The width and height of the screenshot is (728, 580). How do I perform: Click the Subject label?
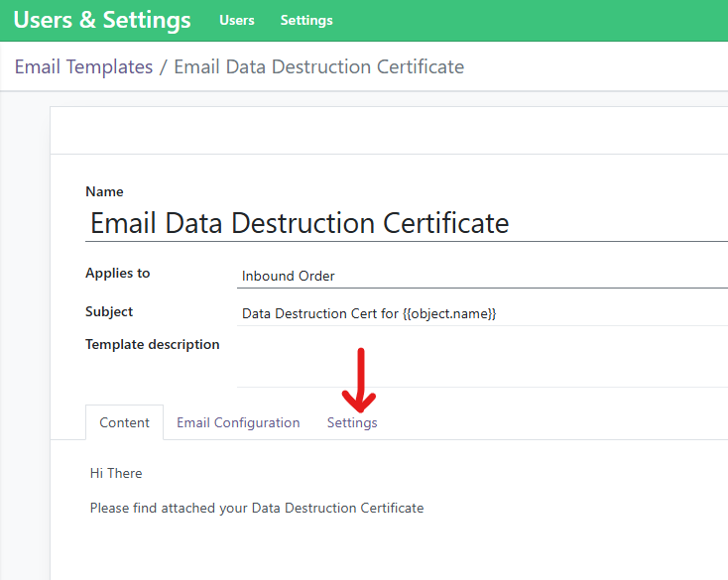tap(109, 311)
